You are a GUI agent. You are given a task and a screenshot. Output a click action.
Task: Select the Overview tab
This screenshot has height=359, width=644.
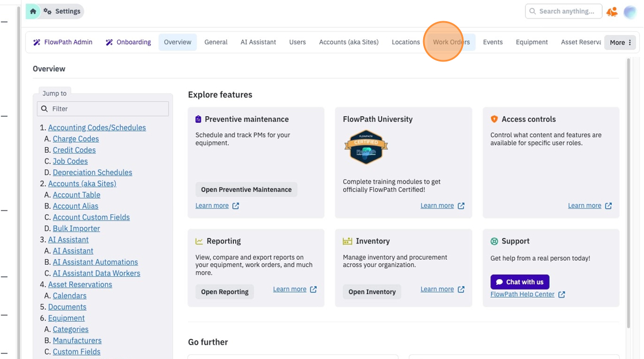(x=178, y=43)
